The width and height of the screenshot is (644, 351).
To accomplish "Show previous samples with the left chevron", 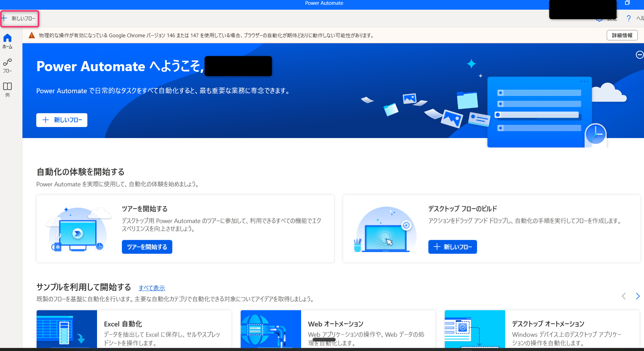I will [x=624, y=296].
